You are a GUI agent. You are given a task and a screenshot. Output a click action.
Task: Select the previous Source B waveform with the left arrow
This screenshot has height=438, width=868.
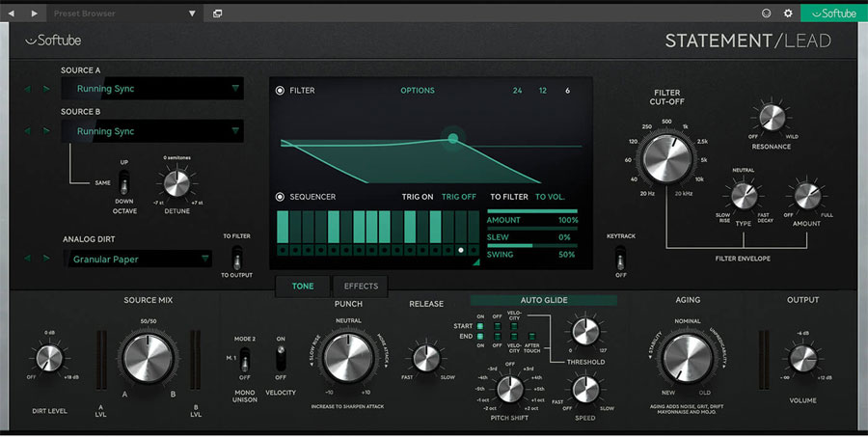click(x=27, y=131)
